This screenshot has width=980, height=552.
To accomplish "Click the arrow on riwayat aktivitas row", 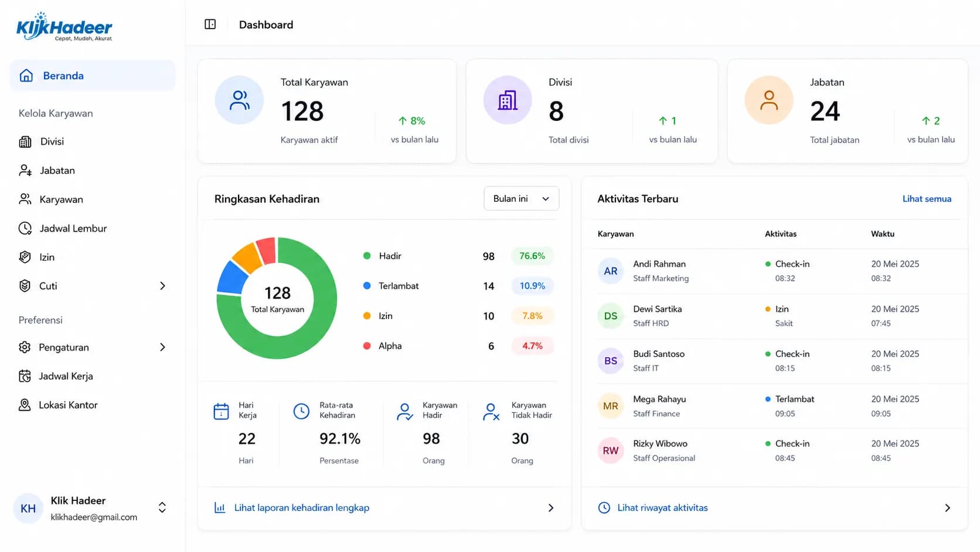I will tap(947, 507).
